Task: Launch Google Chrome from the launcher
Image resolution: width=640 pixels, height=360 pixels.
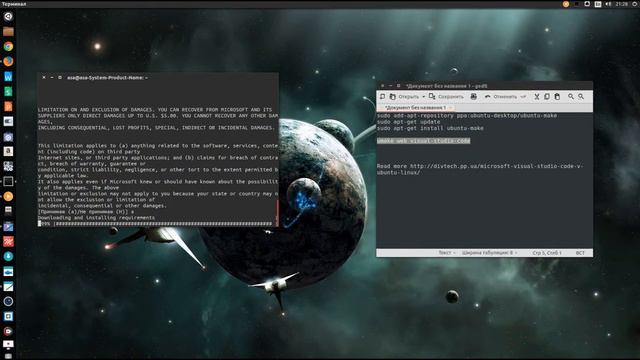Action: pos(8,47)
